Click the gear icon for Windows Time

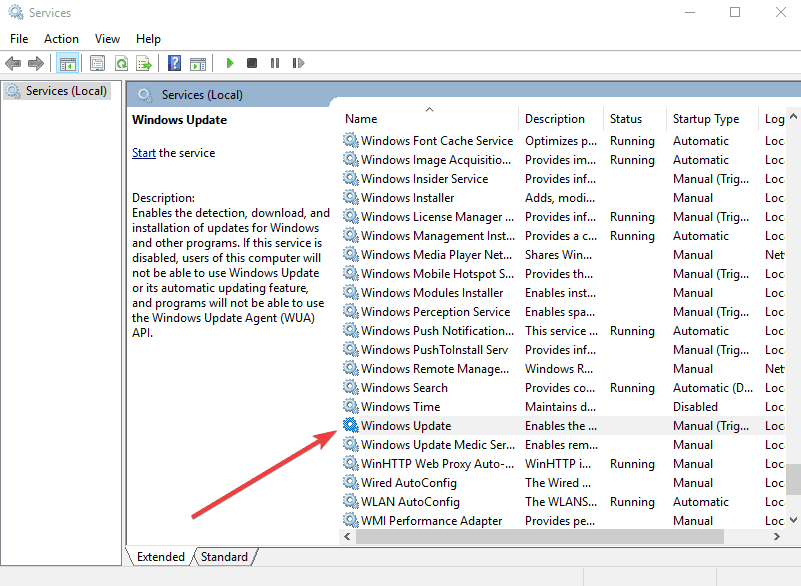[x=350, y=406]
